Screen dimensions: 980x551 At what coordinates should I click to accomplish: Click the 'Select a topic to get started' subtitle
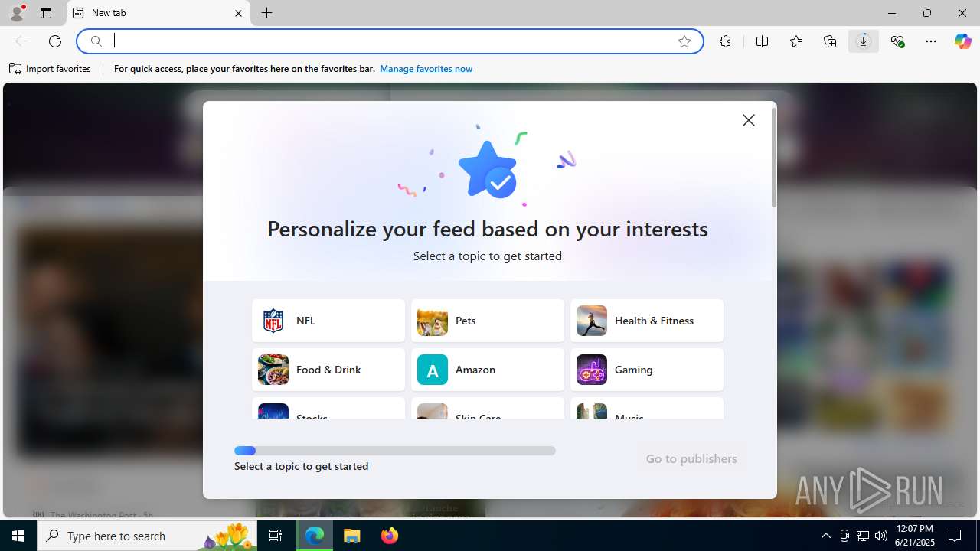point(488,256)
